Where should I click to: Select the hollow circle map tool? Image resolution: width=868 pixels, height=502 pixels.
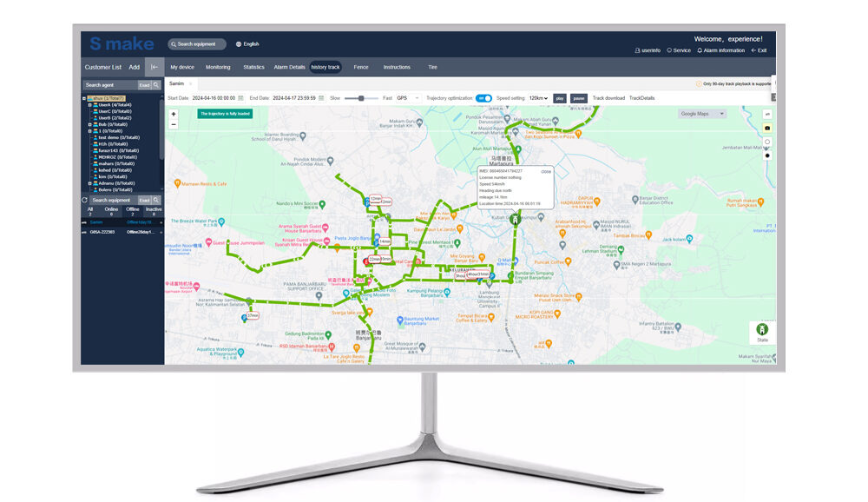767,142
